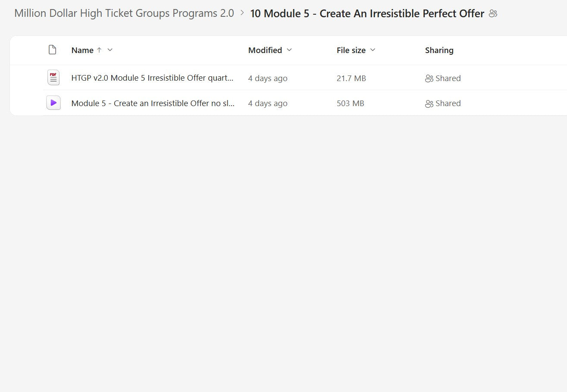Go back to Million Dollar High Ticket Groups folder
This screenshot has width=567, height=392.
(x=124, y=13)
